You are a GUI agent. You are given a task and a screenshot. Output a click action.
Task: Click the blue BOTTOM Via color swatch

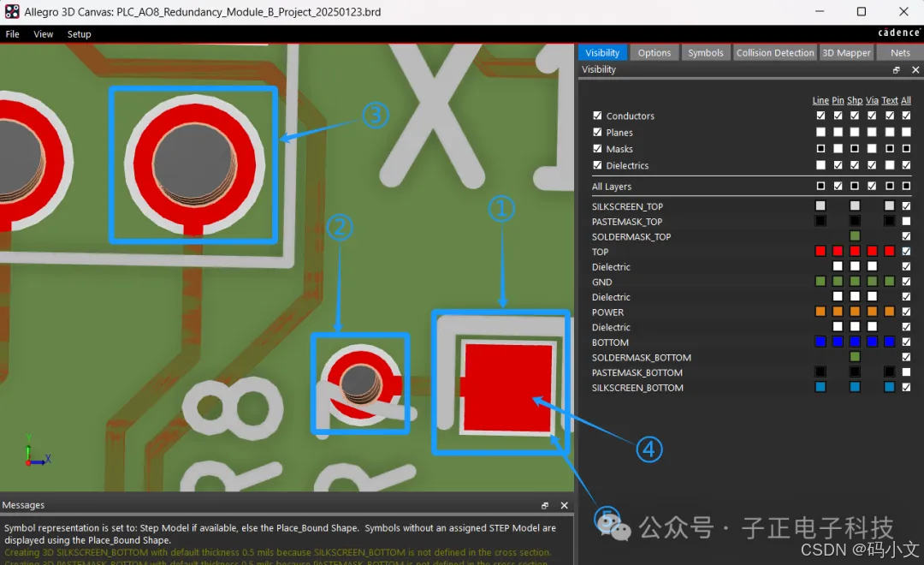tap(872, 342)
